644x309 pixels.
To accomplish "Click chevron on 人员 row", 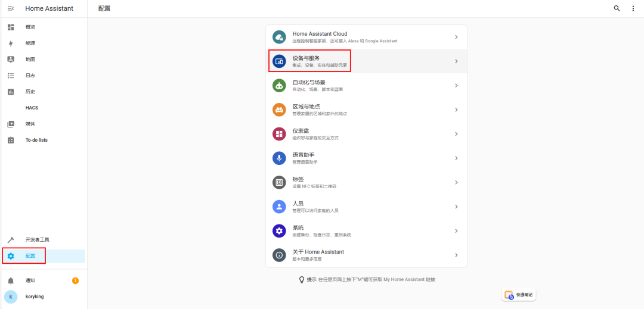I will click(456, 207).
